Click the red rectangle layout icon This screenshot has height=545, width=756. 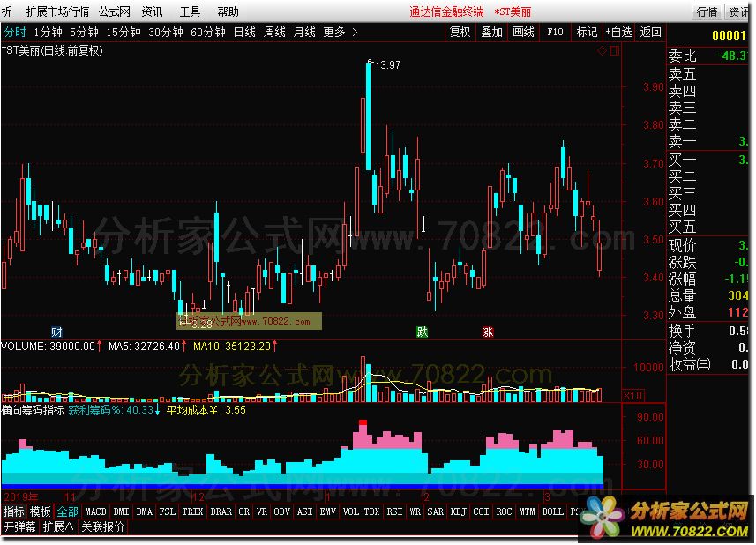615,50
